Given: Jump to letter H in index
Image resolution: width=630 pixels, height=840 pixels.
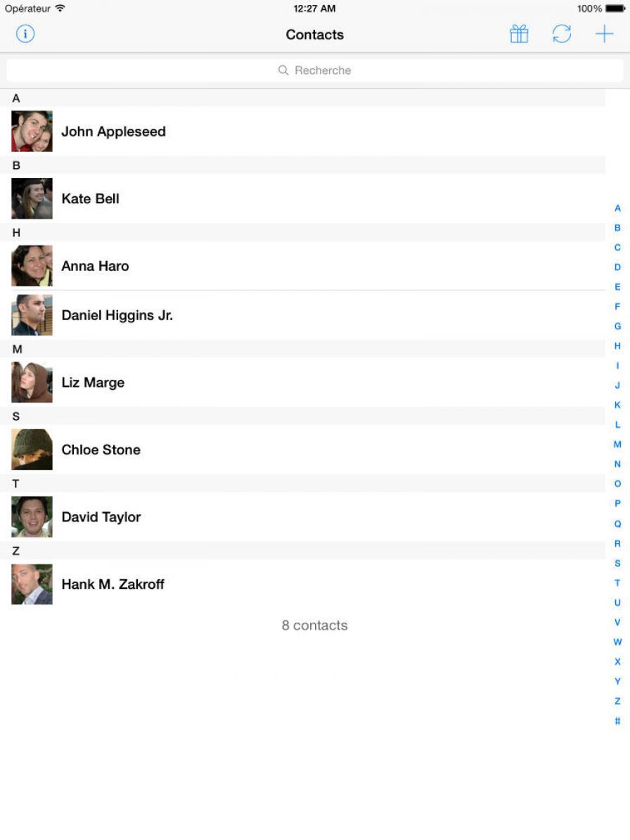Looking at the screenshot, I should pyautogui.click(x=617, y=346).
